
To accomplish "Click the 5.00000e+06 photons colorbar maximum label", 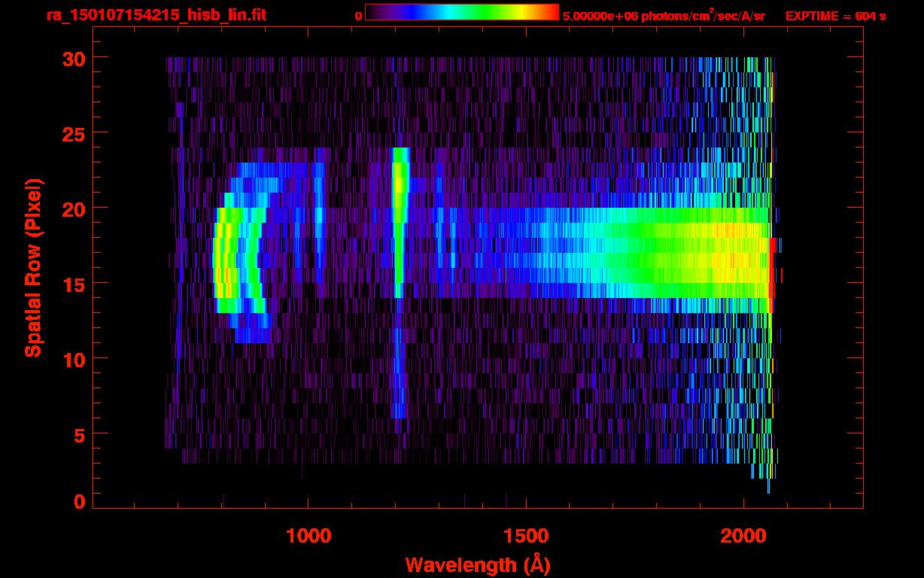I will pyautogui.click(x=664, y=15).
